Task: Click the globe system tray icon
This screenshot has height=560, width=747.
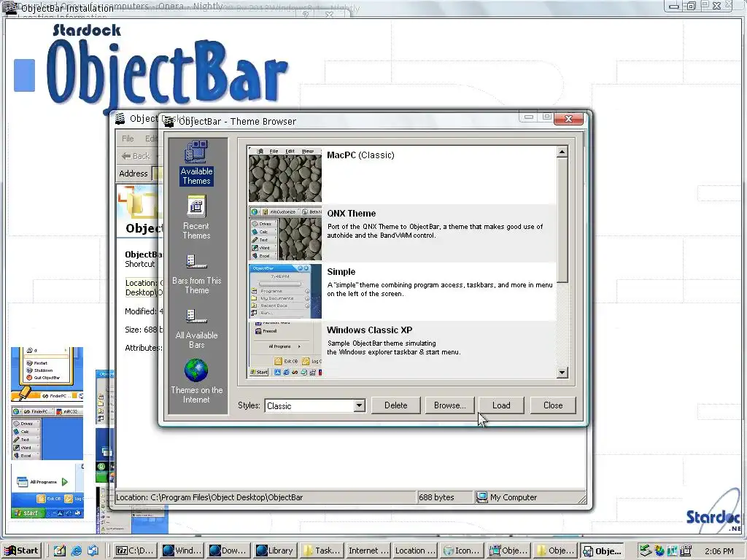Action: (659, 551)
